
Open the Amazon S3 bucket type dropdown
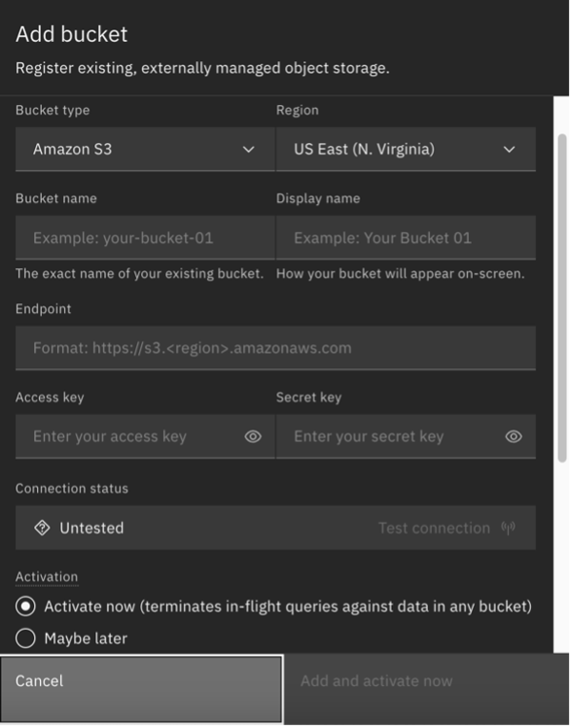(145, 150)
